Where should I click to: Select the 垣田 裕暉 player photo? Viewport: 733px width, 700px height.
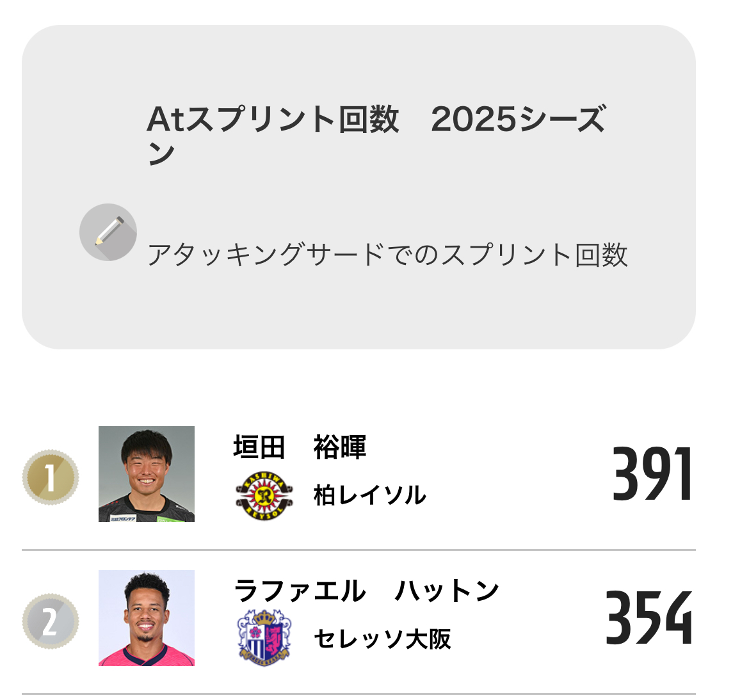coord(147,474)
